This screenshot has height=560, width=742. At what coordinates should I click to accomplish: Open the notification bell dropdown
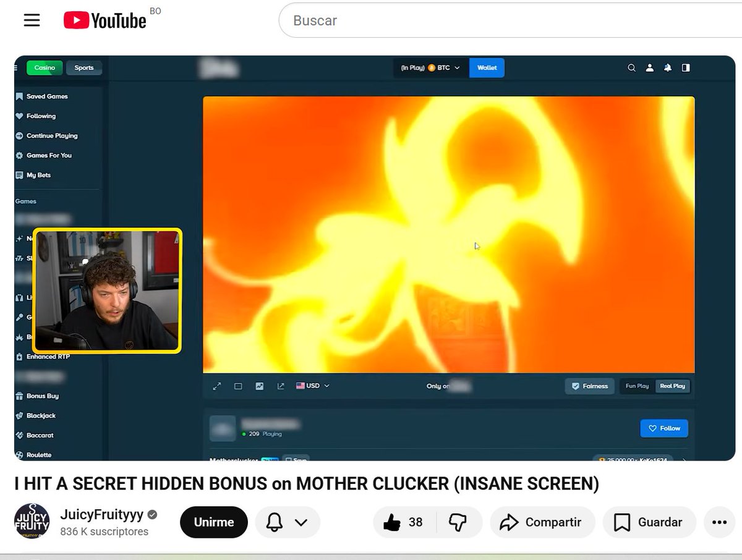(x=287, y=522)
